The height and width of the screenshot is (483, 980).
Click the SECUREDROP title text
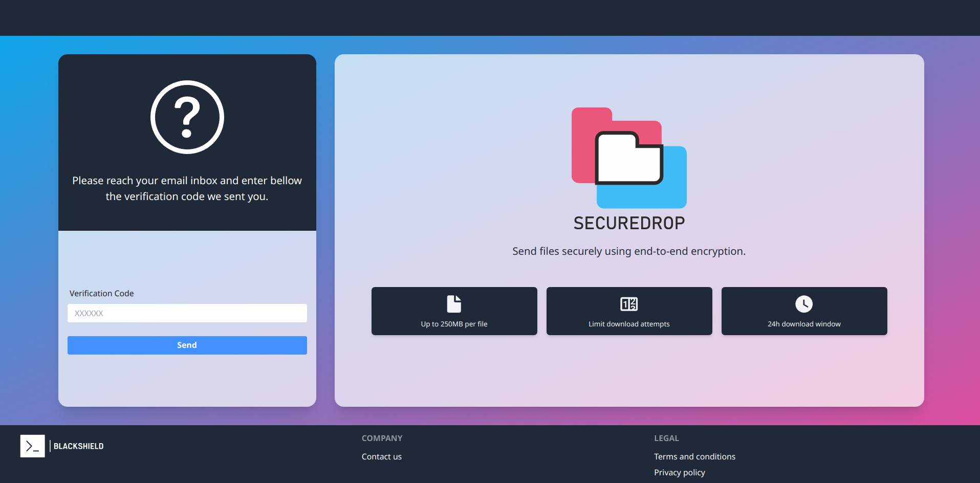click(629, 223)
